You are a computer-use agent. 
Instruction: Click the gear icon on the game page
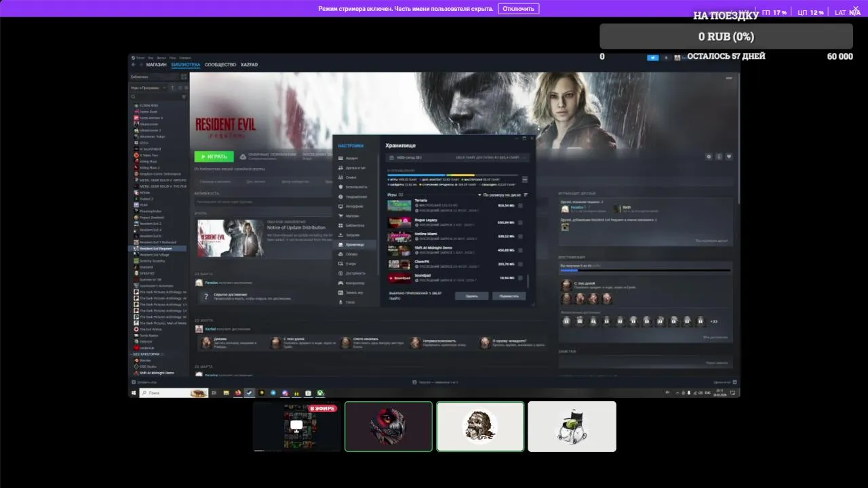coord(709,157)
